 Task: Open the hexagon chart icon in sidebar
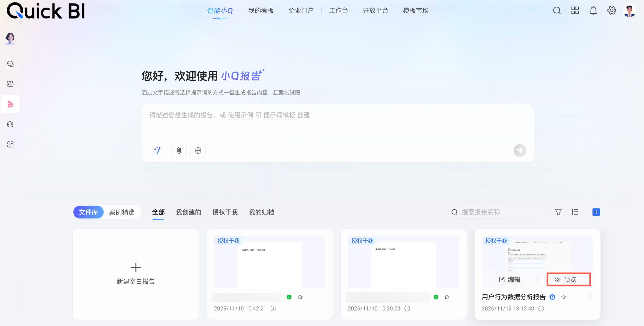(x=10, y=124)
